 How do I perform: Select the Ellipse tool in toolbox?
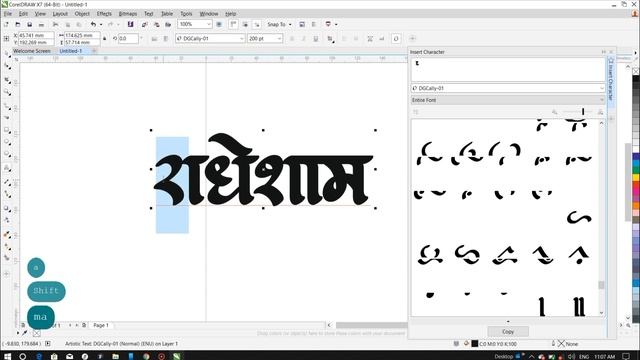point(7,142)
